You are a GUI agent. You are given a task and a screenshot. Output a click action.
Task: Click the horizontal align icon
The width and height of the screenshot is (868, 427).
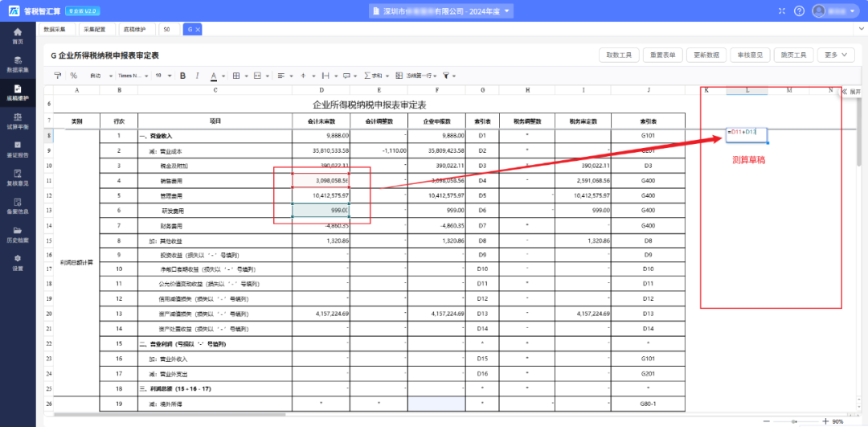click(281, 76)
